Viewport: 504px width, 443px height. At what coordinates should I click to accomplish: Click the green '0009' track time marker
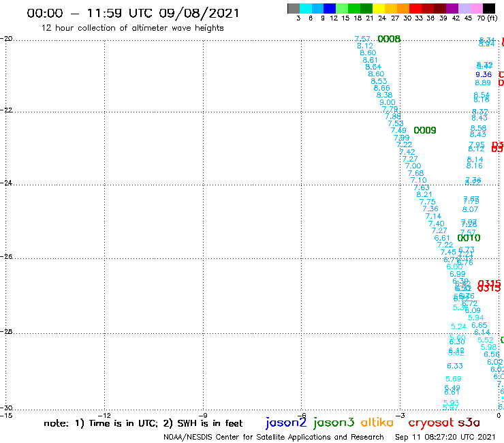point(424,130)
